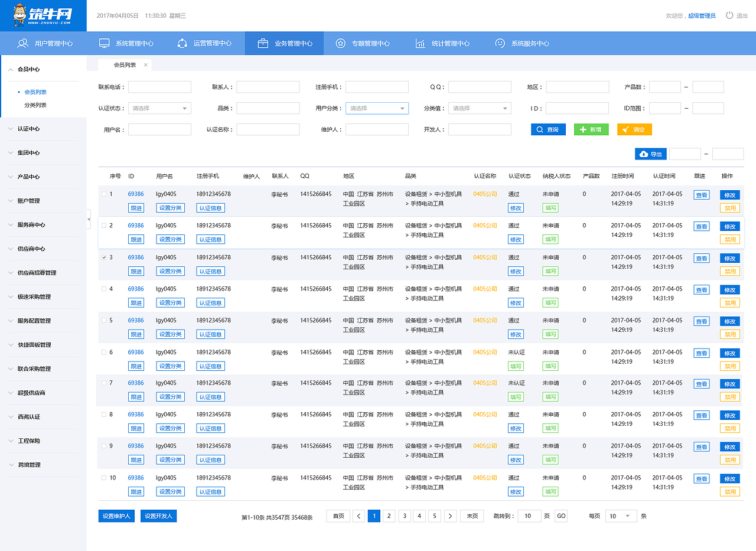Click the 统计管理中心 chart icon
Viewport: 756px width, 551px height.
tap(421, 43)
